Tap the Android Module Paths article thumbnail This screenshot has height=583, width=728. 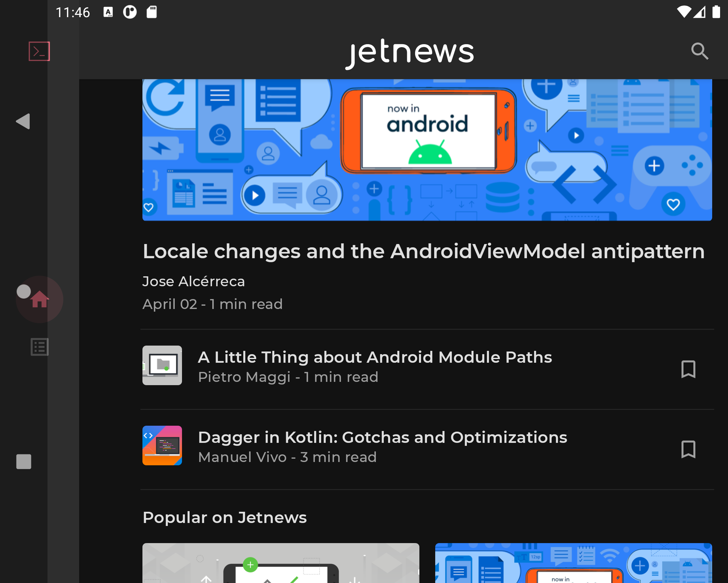(x=162, y=365)
